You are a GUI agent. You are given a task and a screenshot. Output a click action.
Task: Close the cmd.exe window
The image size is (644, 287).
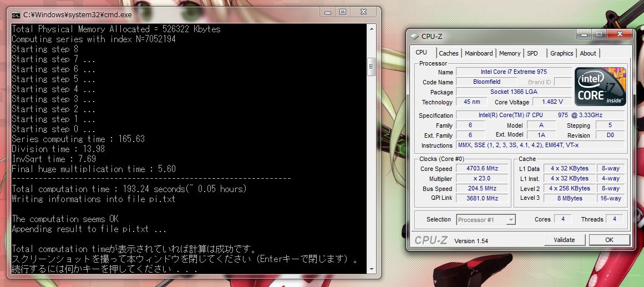363,12
